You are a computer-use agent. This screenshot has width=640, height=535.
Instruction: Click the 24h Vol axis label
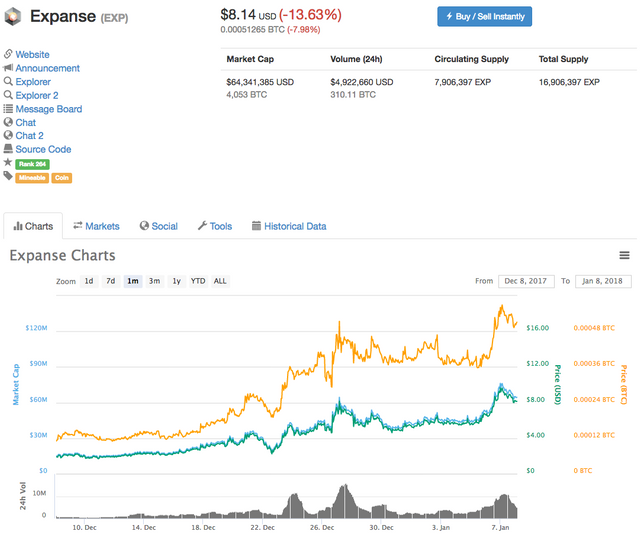(23, 496)
